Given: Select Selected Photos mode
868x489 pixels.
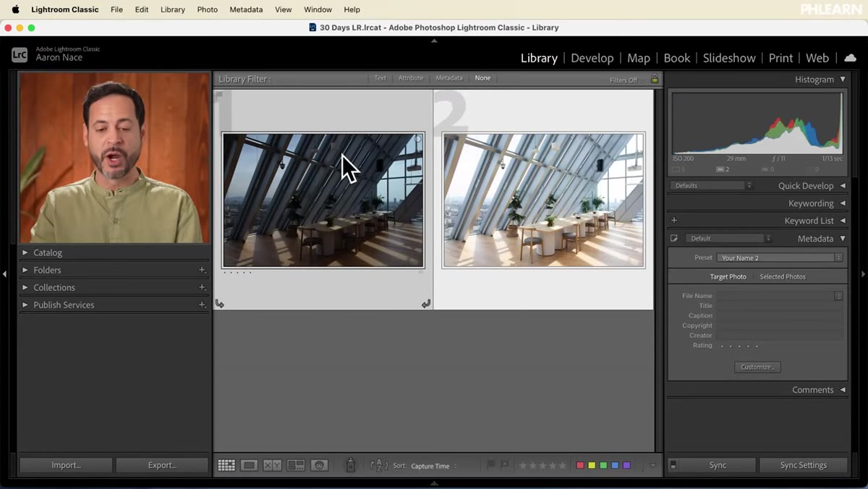Looking at the screenshot, I should pos(783,276).
